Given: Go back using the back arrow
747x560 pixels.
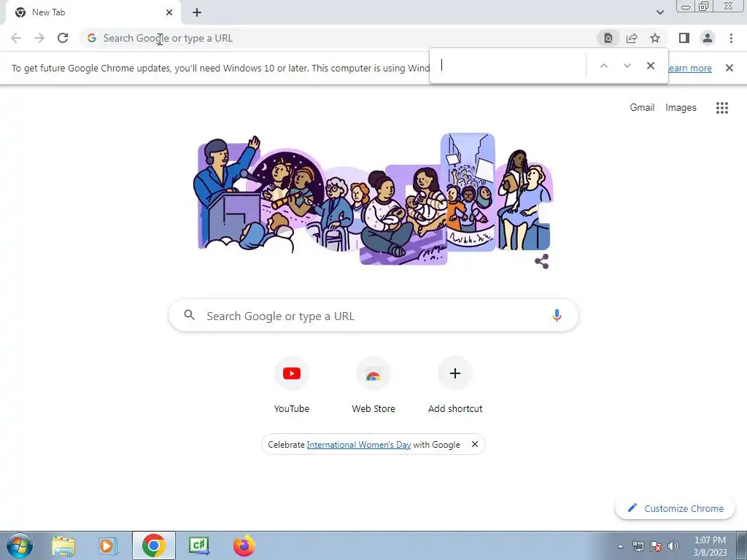Looking at the screenshot, I should pyautogui.click(x=16, y=38).
